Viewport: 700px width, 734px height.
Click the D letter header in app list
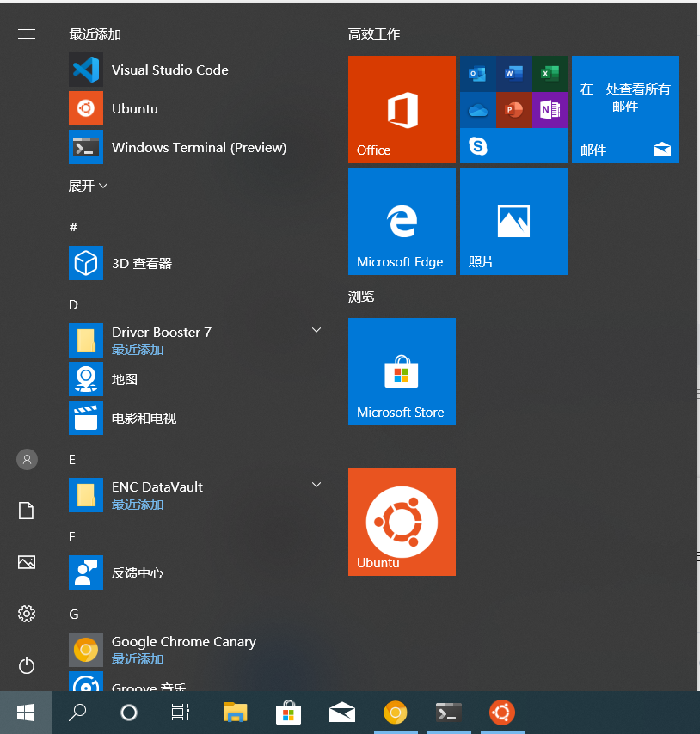click(73, 305)
